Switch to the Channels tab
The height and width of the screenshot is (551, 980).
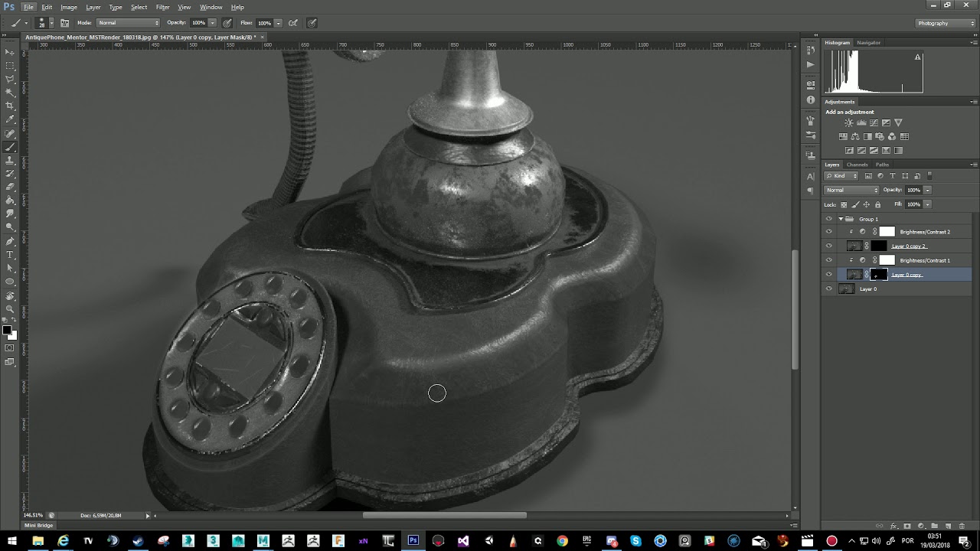(x=857, y=165)
